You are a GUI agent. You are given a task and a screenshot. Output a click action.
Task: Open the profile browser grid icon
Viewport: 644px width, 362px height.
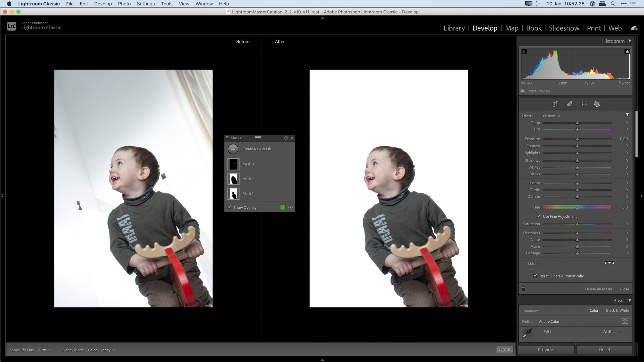[625, 321]
